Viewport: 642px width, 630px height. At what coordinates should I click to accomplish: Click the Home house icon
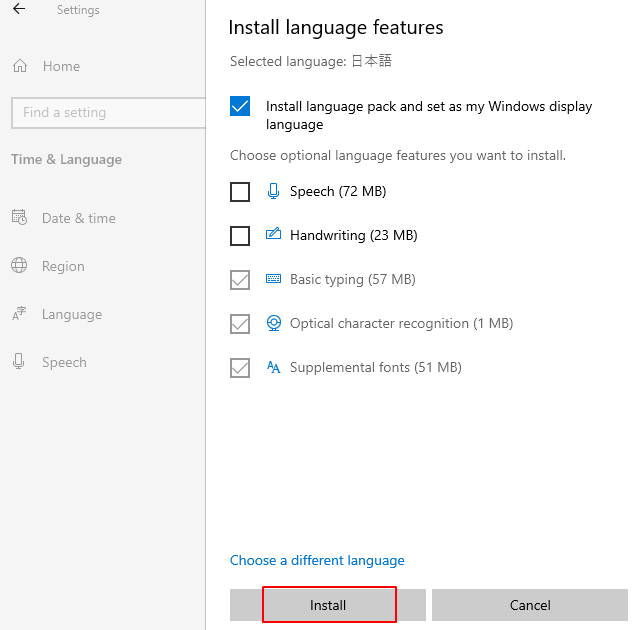pyautogui.click(x=19, y=66)
